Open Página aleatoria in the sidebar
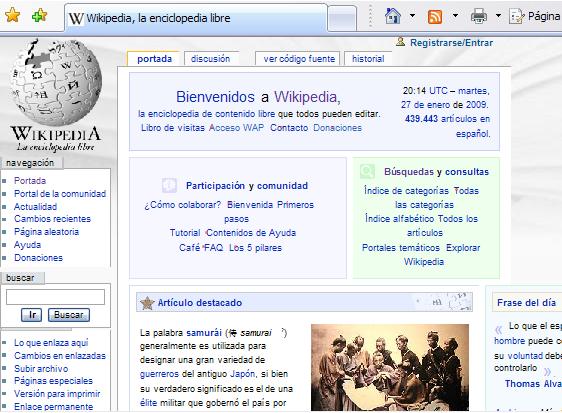Image resolution: width=562 pixels, height=413 pixels. (x=46, y=232)
